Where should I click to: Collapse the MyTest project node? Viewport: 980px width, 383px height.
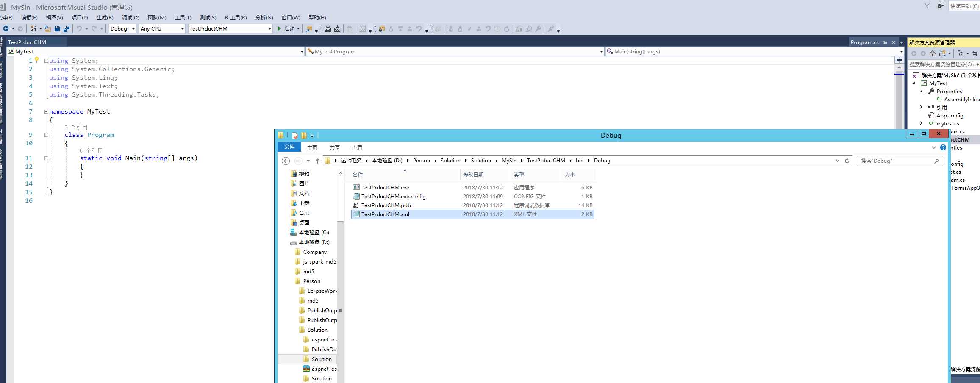click(x=914, y=83)
